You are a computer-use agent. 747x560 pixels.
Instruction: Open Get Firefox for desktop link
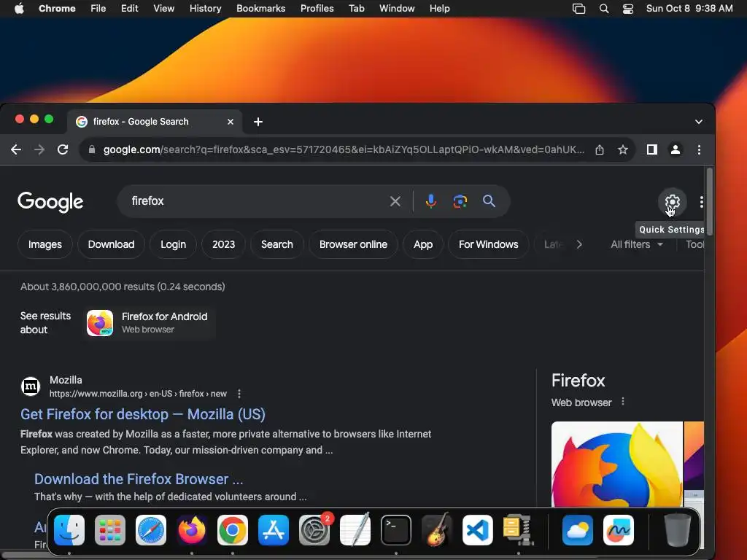(x=143, y=414)
